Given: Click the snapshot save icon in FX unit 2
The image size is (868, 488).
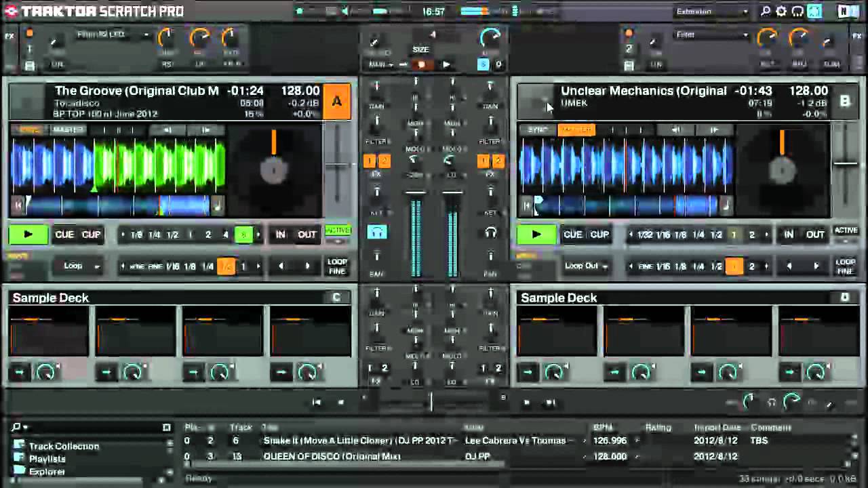Looking at the screenshot, I should [629, 65].
